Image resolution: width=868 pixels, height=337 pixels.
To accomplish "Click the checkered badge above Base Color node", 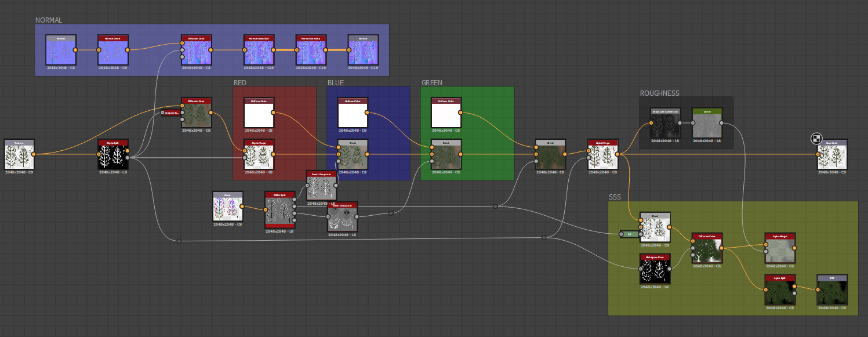I will (816, 138).
